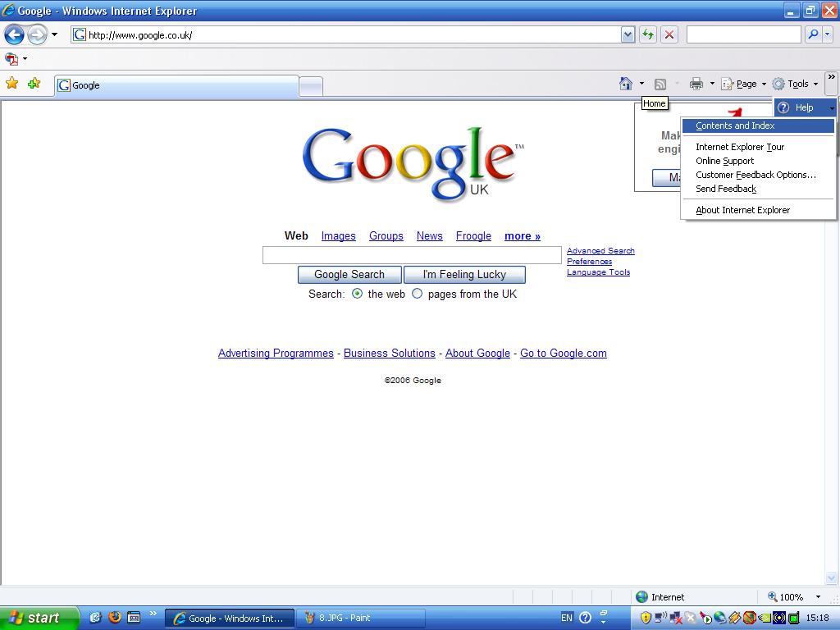This screenshot has height=630, width=840.
Task: Click the Images link
Action: point(338,236)
